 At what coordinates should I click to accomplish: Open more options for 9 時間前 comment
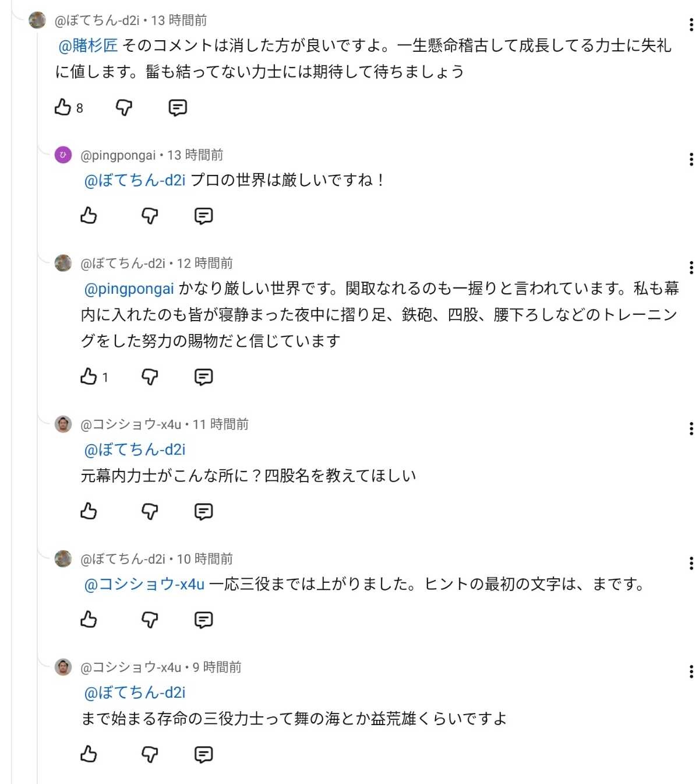(691, 671)
